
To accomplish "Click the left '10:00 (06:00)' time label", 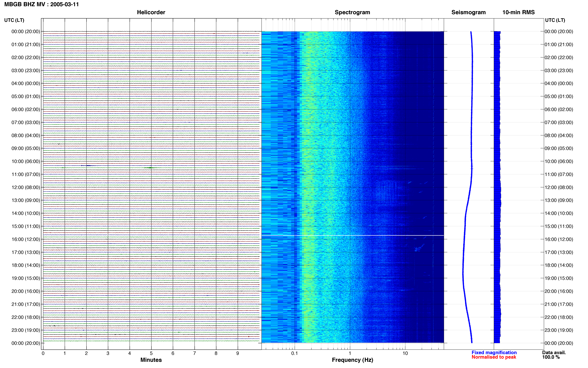I will pos(26,161).
